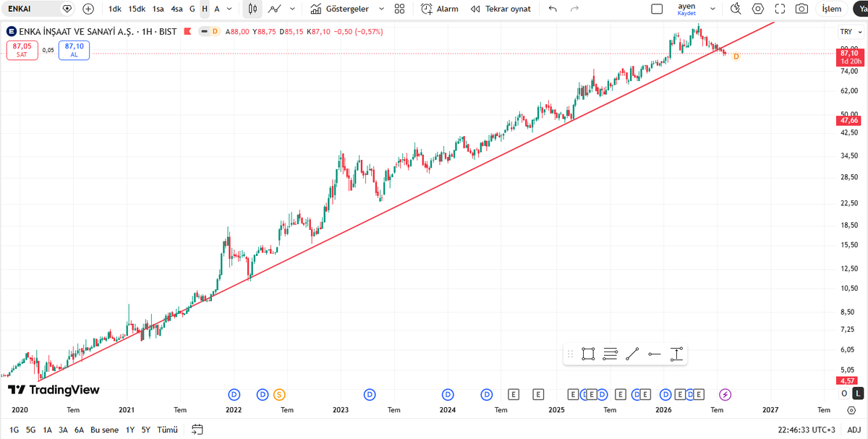
Task: Click the 87,10 AL buy button
Action: [x=74, y=50]
